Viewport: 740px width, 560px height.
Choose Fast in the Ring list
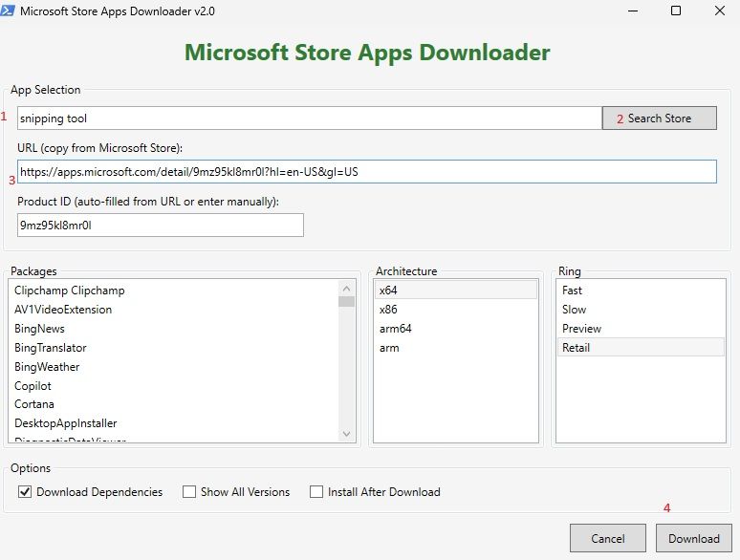(573, 291)
